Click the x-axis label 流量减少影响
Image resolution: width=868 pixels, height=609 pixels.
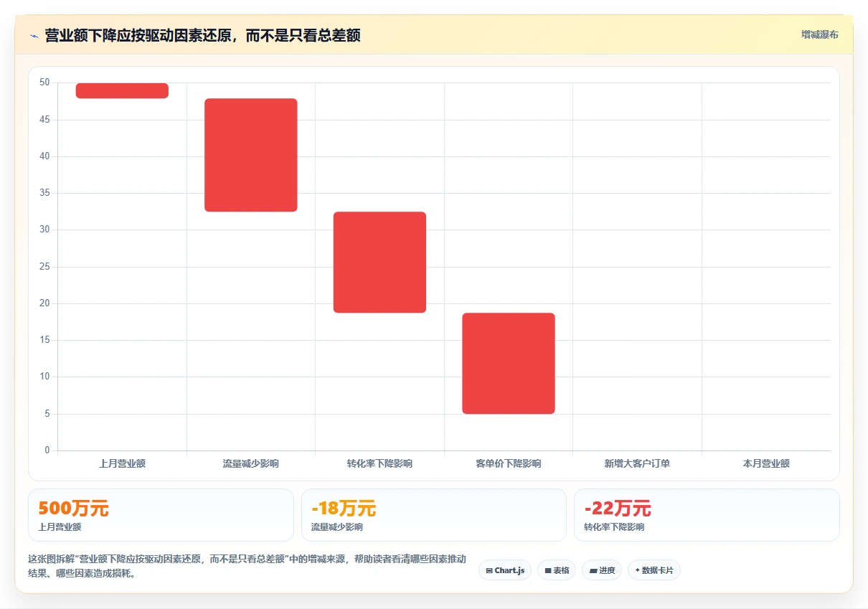251,463
